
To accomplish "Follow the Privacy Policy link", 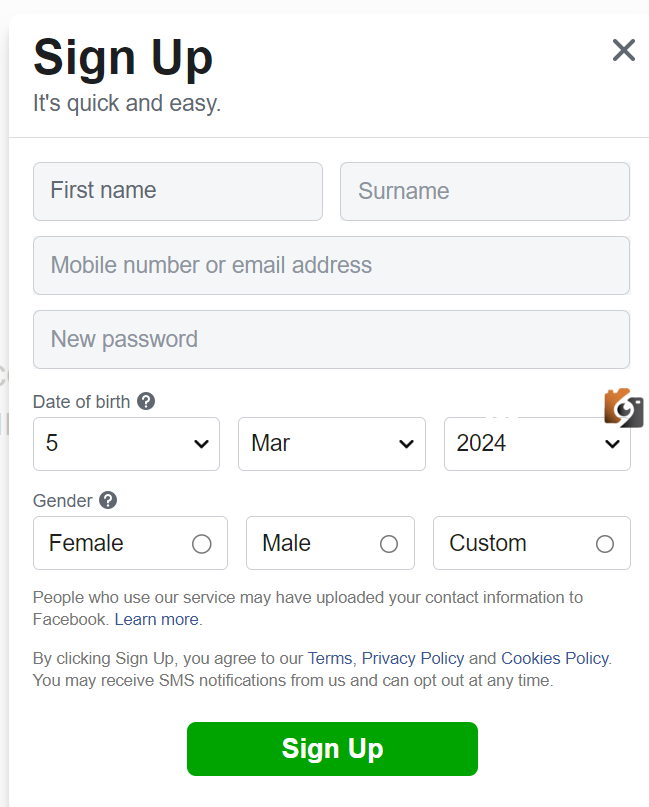I will click(x=413, y=658).
